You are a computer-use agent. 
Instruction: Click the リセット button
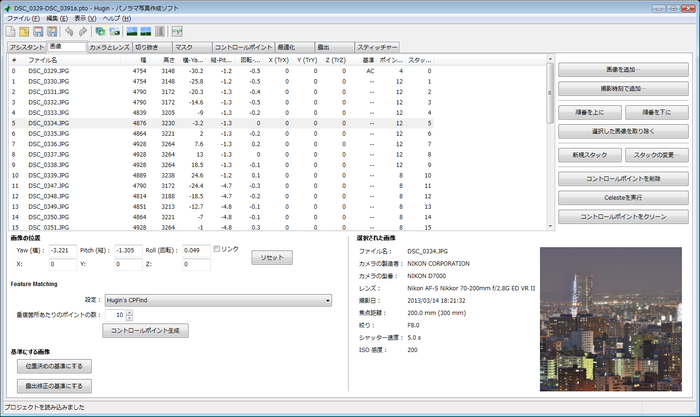272,258
